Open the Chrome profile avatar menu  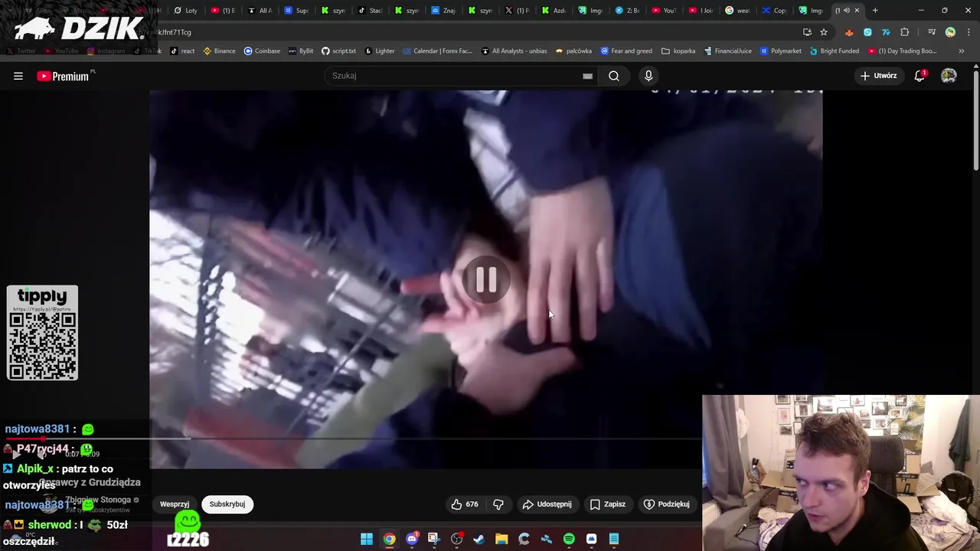coord(950,32)
